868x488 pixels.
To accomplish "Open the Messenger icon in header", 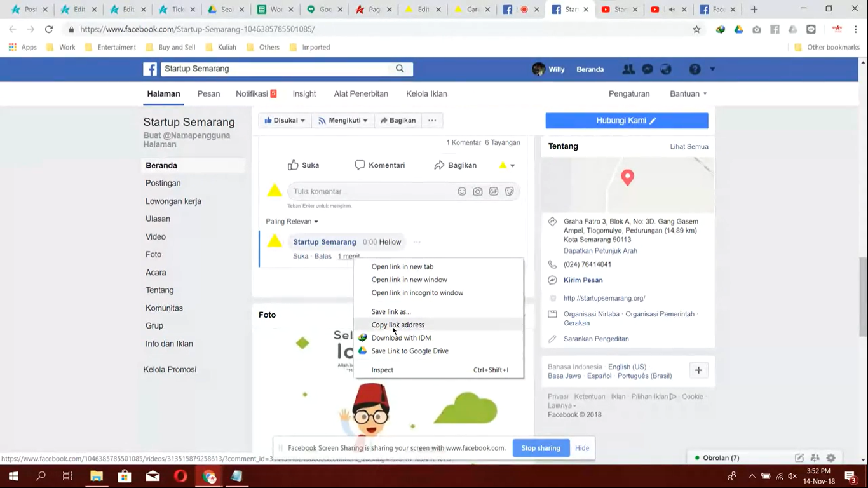I will 648,69.
